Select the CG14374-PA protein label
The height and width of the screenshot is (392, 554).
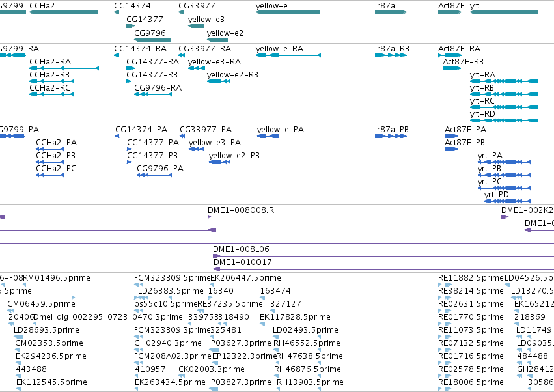[x=141, y=130]
